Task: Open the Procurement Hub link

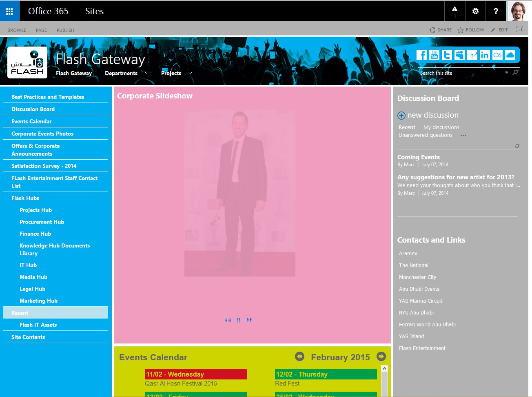Action: click(x=42, y=222)
